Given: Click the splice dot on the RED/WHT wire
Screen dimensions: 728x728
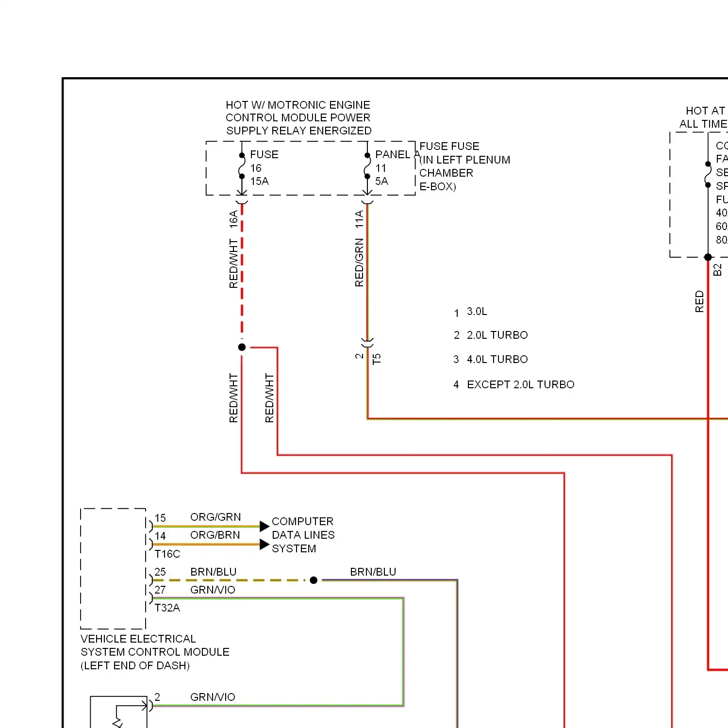Looking at the screenshot, I should (x=242, y=347).
